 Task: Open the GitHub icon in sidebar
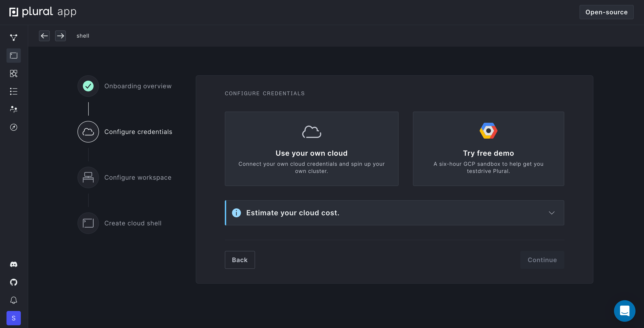tap(13, 282)
